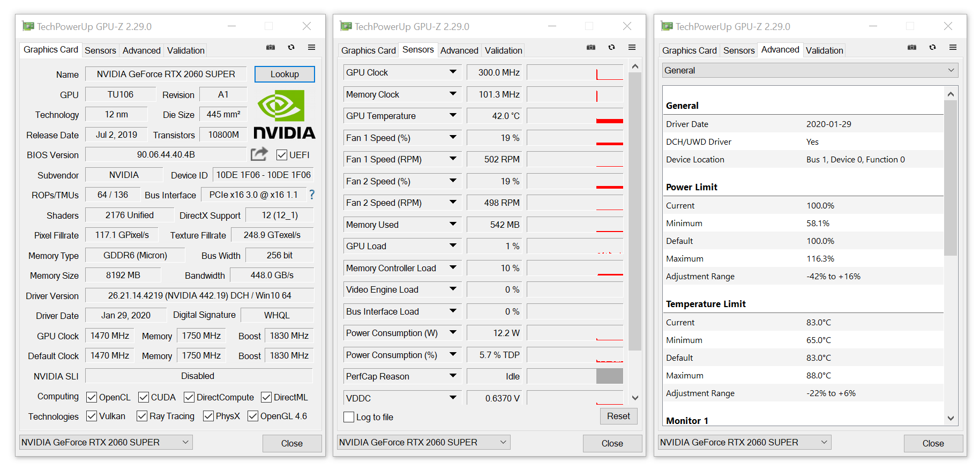980x469 pixels.
Task: Enable Log to file checkbox
Action: 349,417
